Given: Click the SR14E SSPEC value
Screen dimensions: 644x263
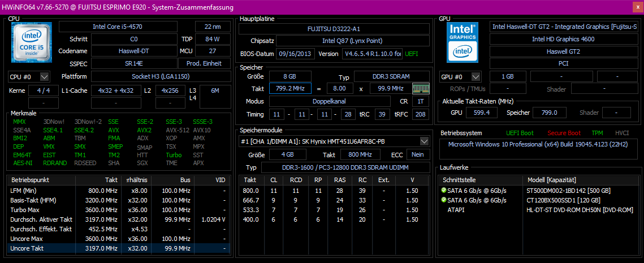Looking at the screenshot, I should click(134, 63).
